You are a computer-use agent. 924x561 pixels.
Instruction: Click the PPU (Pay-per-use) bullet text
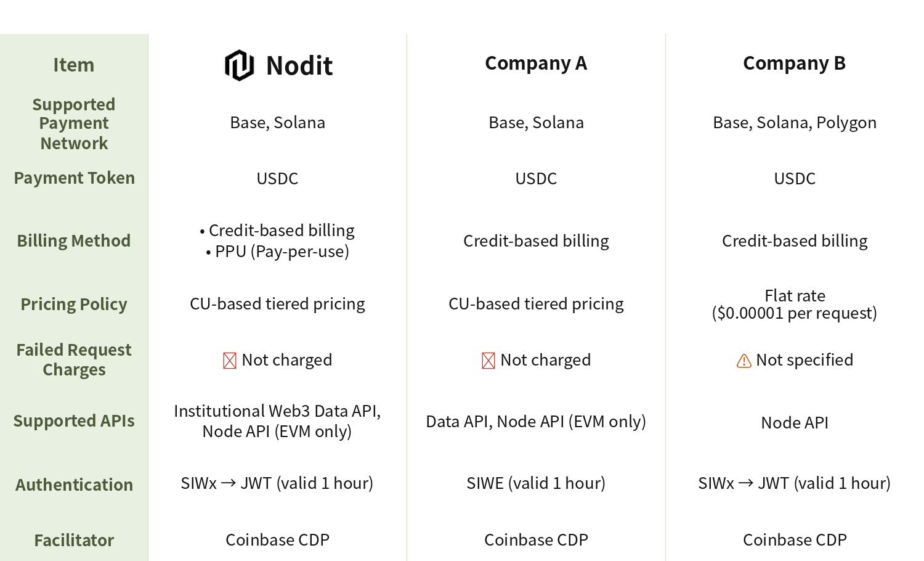click(x=282, y=252)
